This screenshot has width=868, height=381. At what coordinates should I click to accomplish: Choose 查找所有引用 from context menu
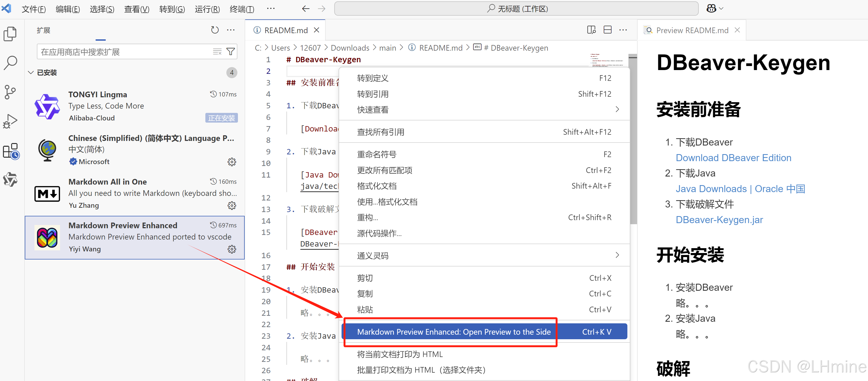[x=484, y=132]
